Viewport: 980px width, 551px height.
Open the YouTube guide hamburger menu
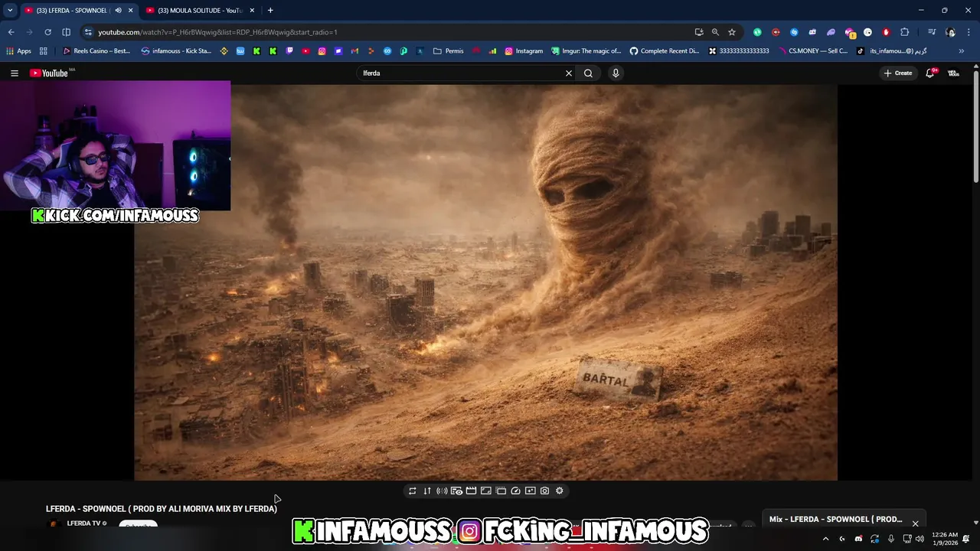point(15,73)
